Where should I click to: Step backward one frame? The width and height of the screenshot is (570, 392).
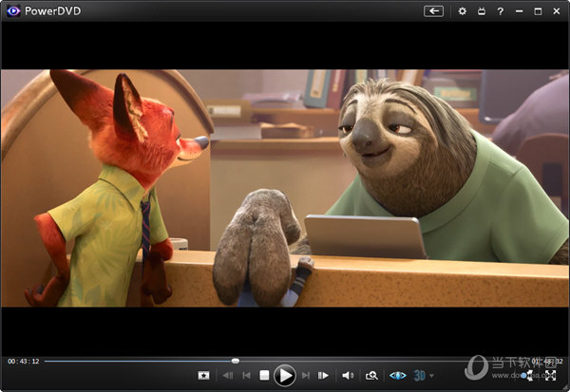[228, 375]
